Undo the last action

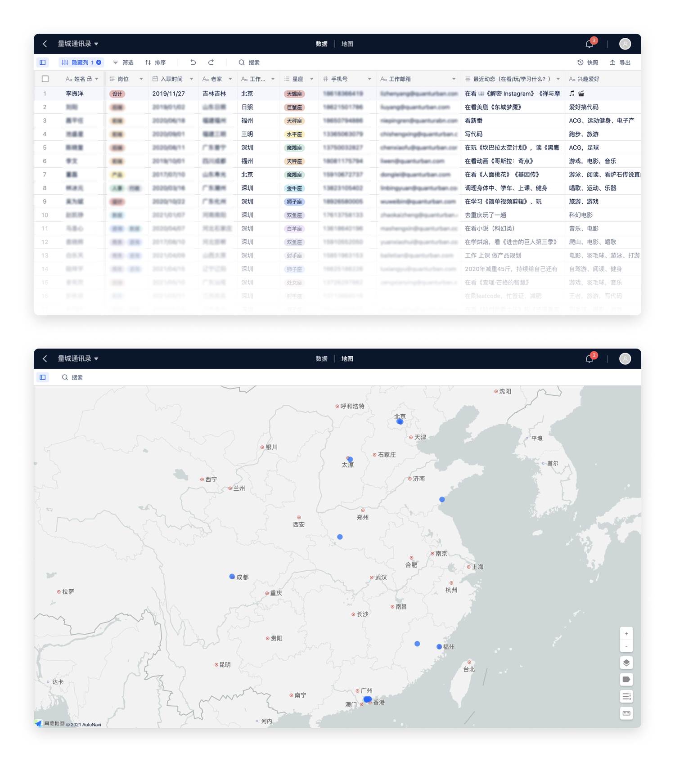tap(193, 62)
